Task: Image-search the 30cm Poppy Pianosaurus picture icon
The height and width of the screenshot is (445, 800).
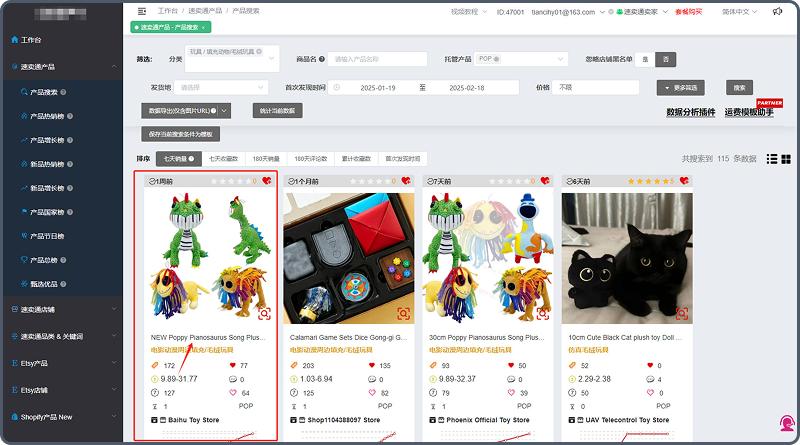Action: tap(543, 313)
